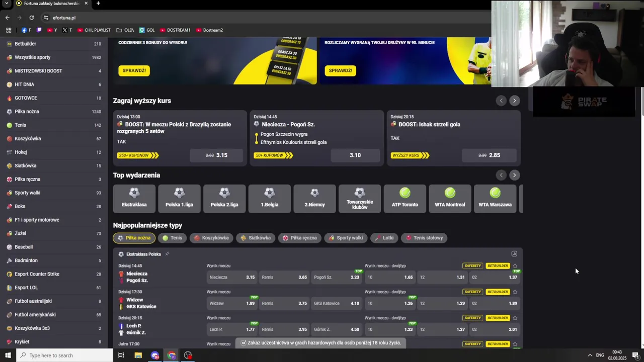Open Polska 1.liga event tile
The image size is (644, 362).
tap(179, 199)
